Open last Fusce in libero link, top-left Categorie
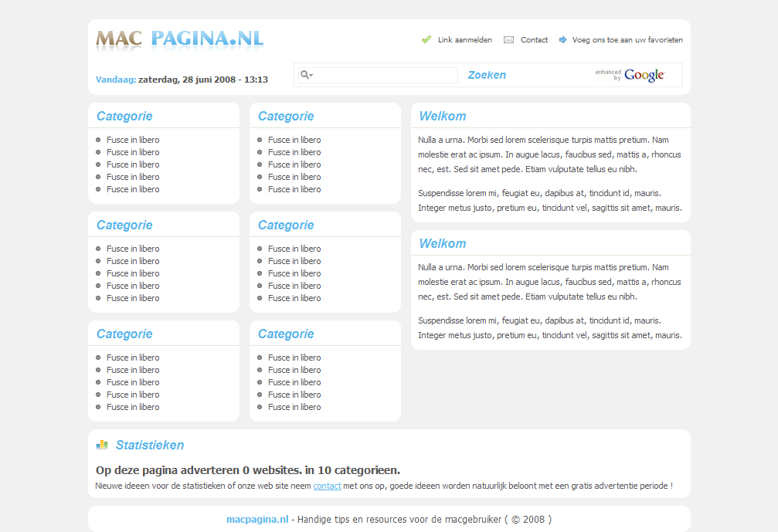The image size is (778, 532). click(133, 189)
